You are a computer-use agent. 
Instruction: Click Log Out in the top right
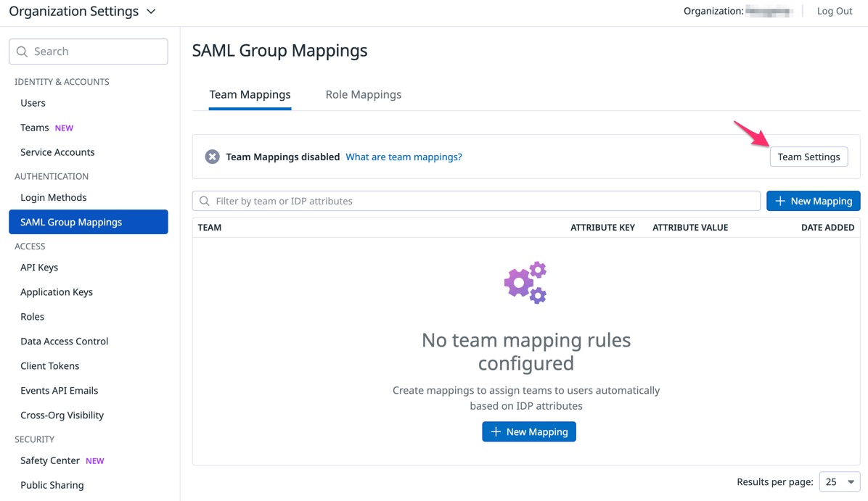pyautogui.click(x=833, y=11)
